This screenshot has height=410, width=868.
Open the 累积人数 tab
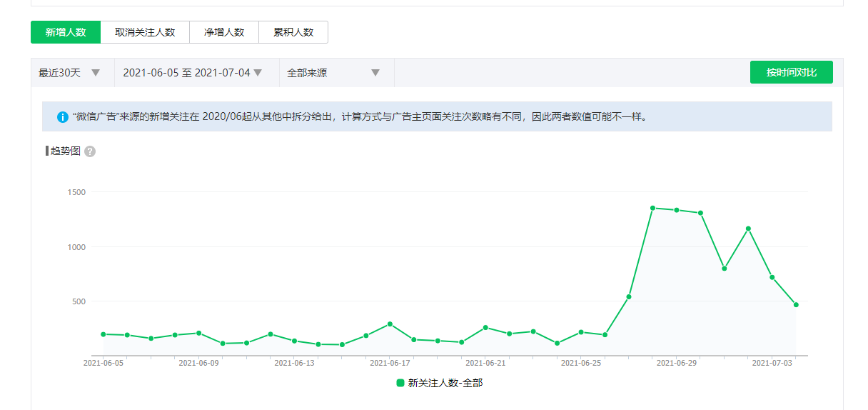[293, 32]
